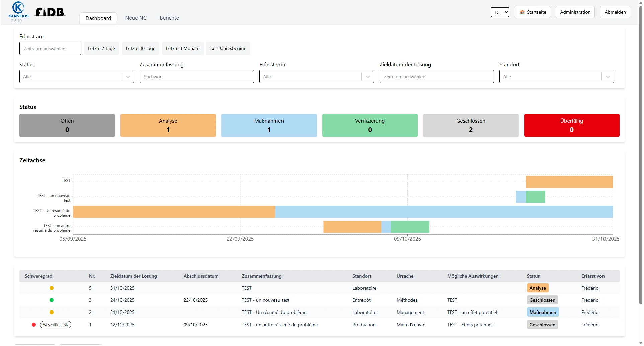Click the Letzte 30 Tage filter button
The width and height of the screenshot is (644, 346).
[140, 48]
